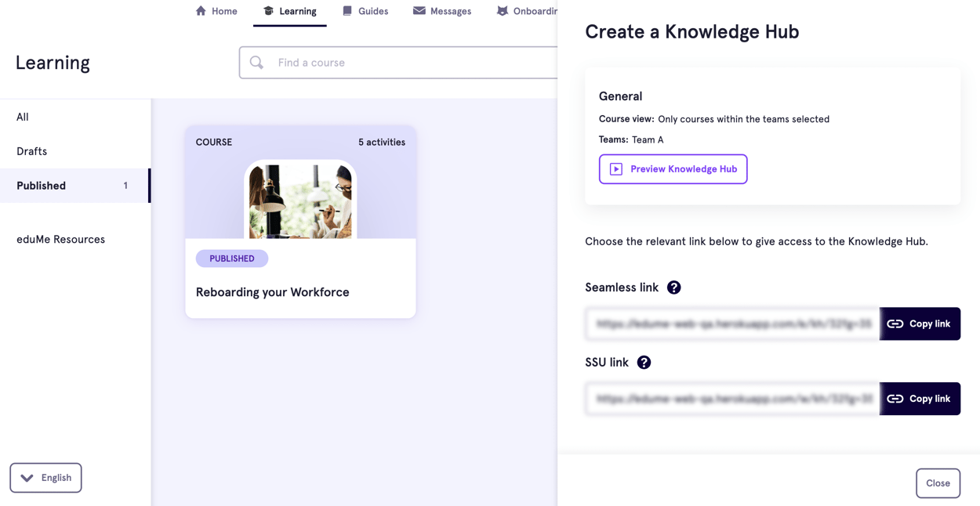Open the English language selector
Screen dimensions: 980x506
coord(45,477)
